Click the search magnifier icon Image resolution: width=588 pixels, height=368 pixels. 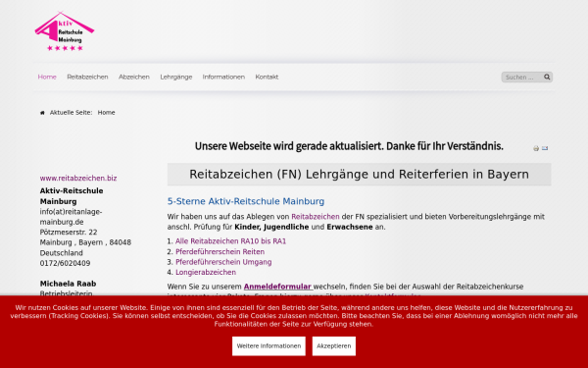pos(547,77)
